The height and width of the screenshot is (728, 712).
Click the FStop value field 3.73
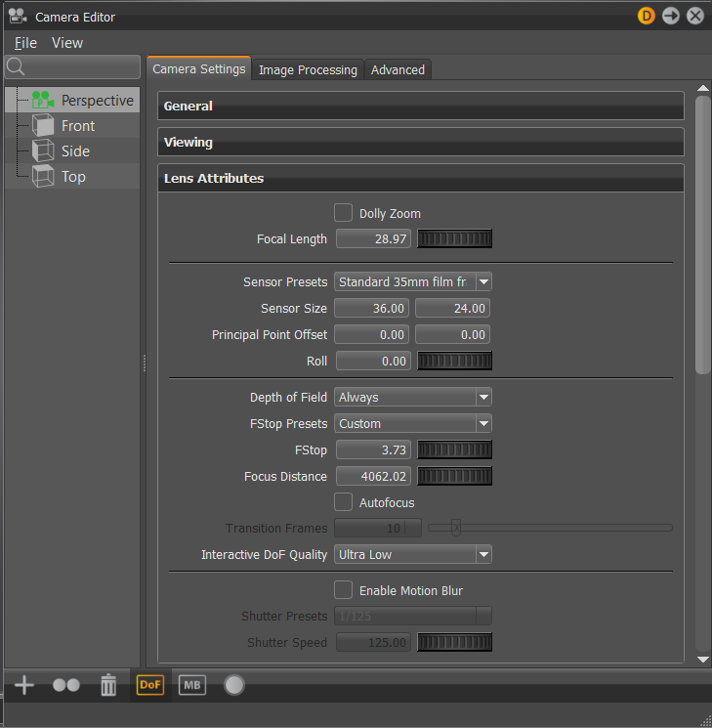click(373, 450)
